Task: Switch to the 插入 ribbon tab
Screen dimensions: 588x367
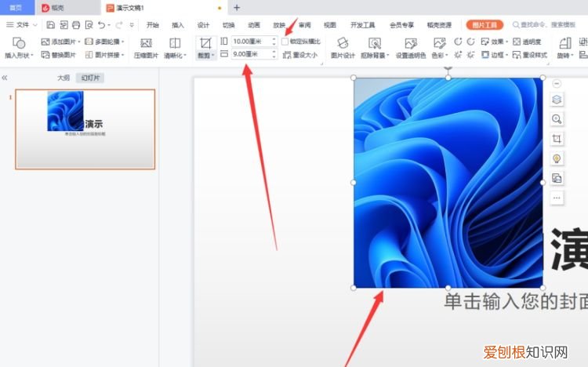Action: coord(178,25)
